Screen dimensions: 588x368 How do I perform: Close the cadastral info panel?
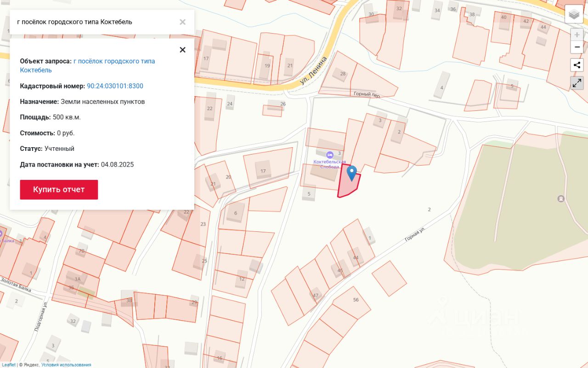click(x=182, y=50)
